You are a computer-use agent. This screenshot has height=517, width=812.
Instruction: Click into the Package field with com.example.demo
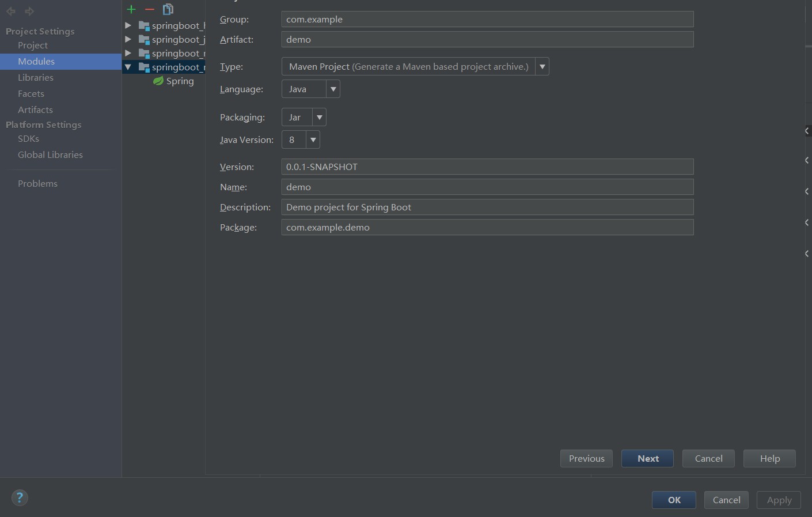pyautogui.click(x=487, y=227)
